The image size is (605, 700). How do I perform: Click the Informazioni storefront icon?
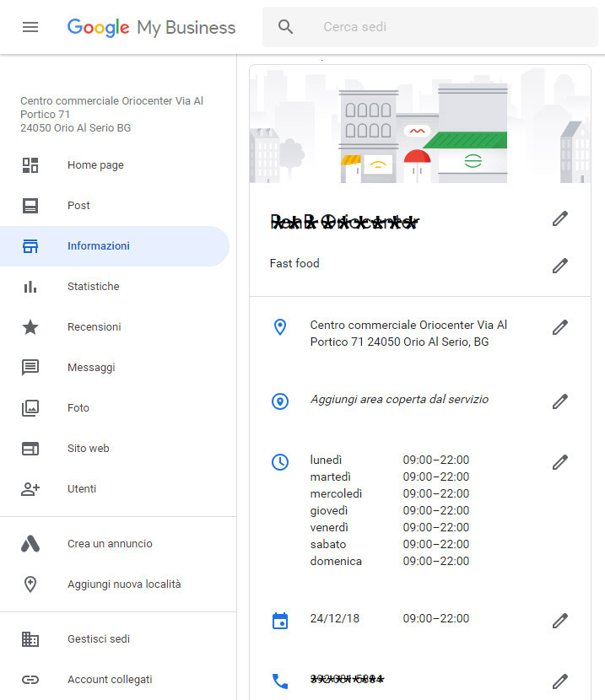point(30,246)
